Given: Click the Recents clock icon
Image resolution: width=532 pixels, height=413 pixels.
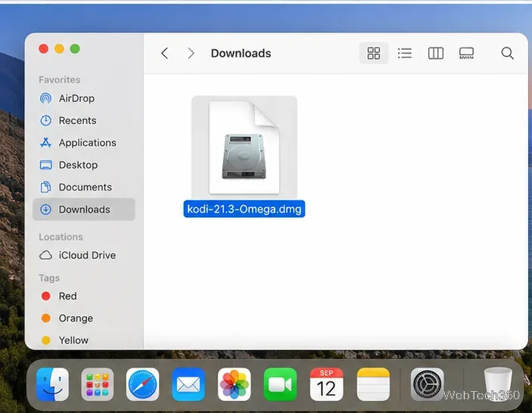Looking at the screenshot, I should point(46,120).
